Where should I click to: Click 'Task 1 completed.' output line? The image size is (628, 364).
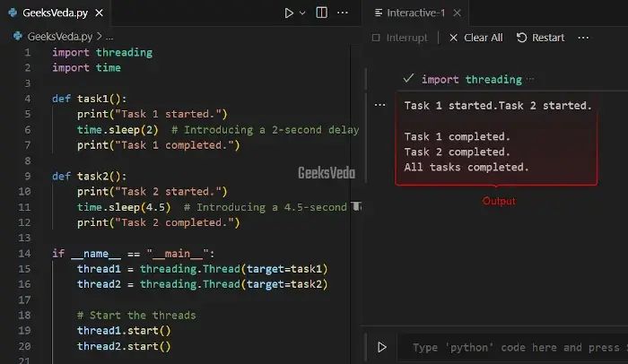458,136
